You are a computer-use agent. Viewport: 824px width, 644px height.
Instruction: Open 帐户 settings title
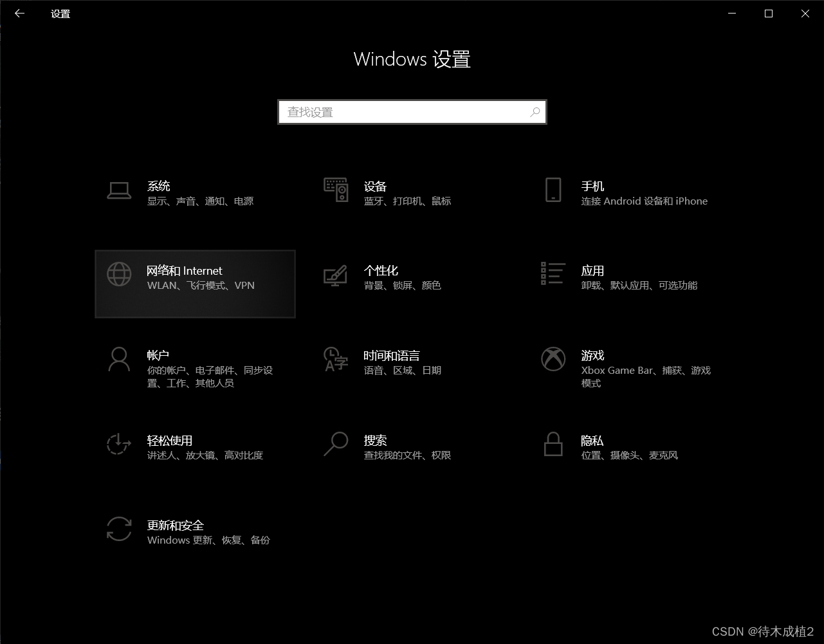pyautogui.click(x=158, y=355)
